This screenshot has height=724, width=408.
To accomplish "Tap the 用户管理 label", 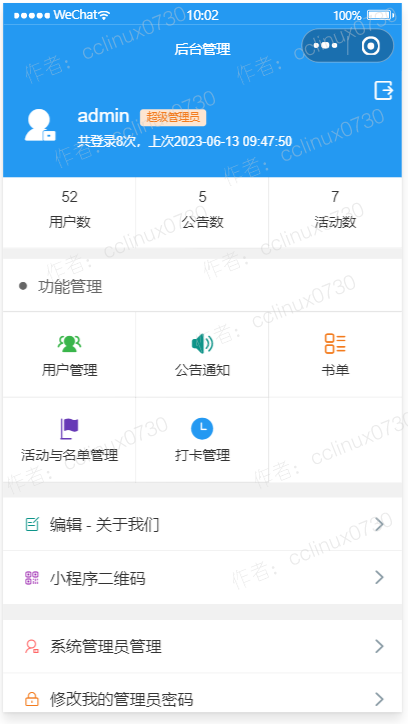I will tap(69, 370).
